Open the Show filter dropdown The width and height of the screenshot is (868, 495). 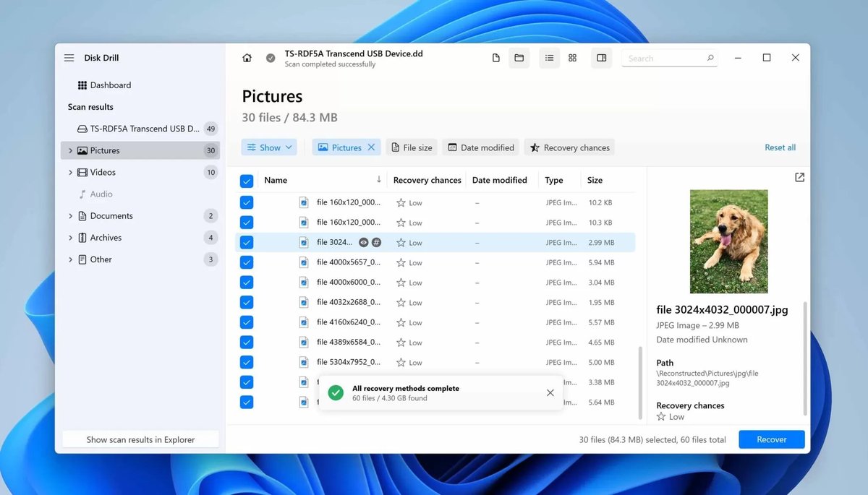(268, 147)
